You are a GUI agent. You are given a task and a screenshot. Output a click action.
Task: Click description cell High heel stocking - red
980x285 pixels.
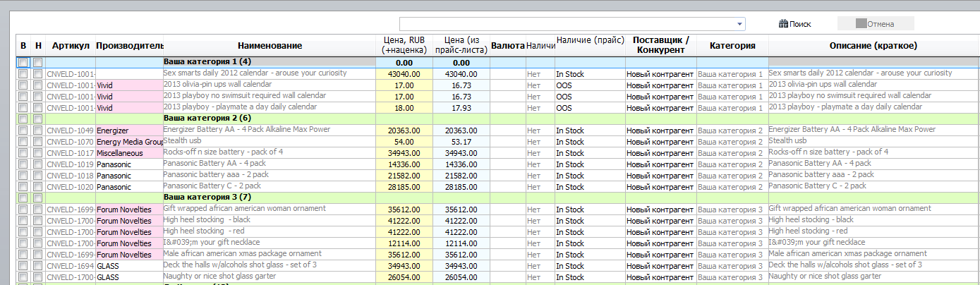873,232
